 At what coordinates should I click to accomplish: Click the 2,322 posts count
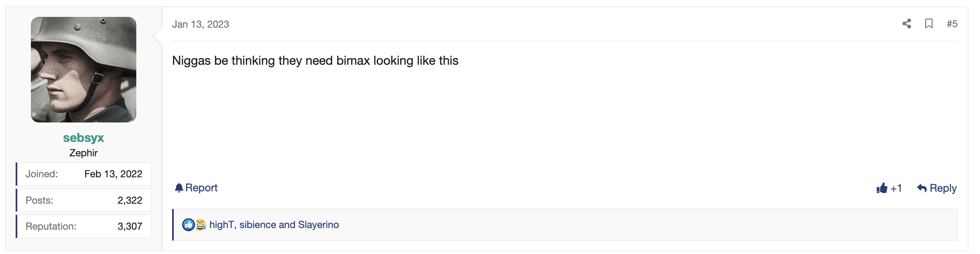pyautogui.click(x=130, y=200)
